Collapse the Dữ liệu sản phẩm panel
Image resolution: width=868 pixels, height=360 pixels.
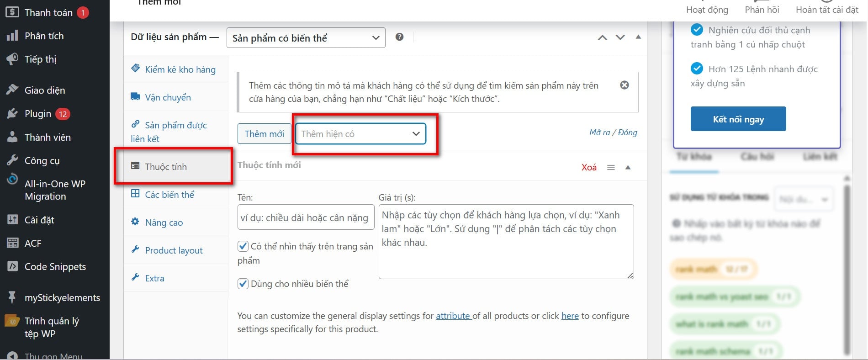pyautogui.click(x=638, y=37)
